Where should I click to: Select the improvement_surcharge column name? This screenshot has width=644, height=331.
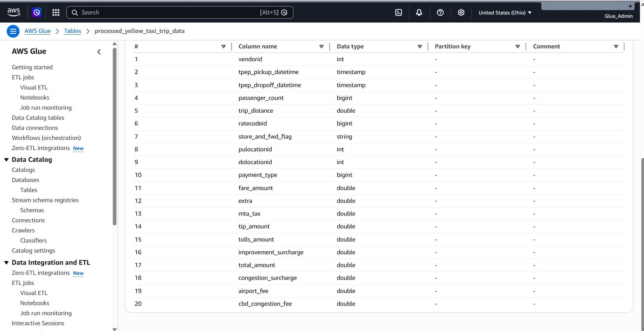pyautogui.click(x=271, y=252)
